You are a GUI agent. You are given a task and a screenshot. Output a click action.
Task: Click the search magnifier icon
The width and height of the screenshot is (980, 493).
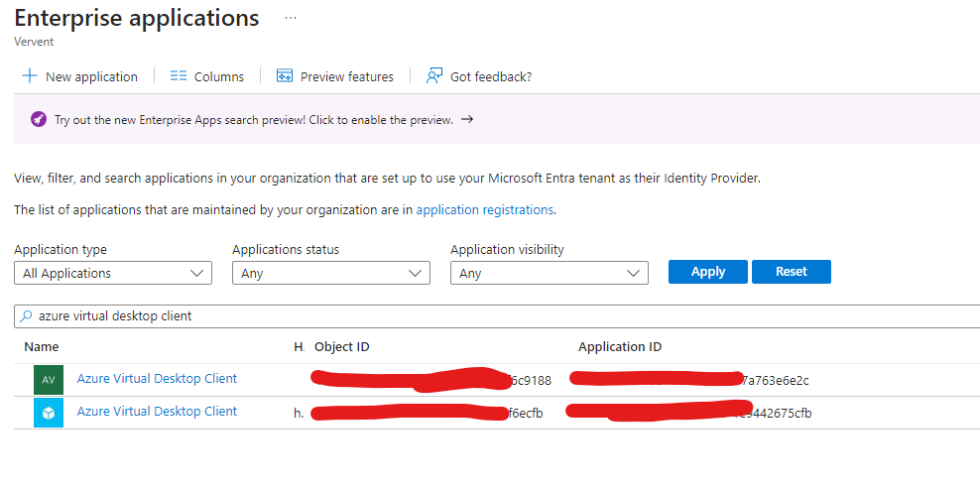[26, 316]
